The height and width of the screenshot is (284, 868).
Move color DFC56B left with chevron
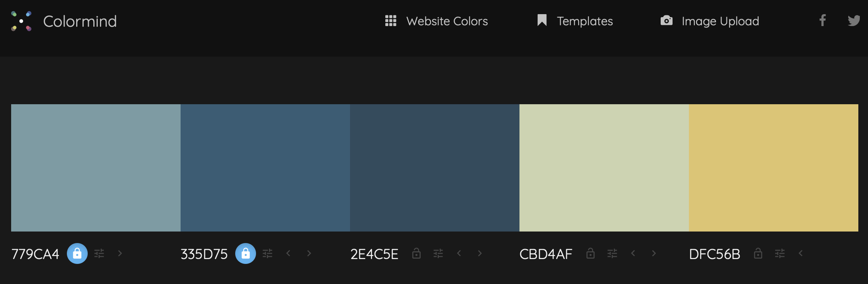801,253
